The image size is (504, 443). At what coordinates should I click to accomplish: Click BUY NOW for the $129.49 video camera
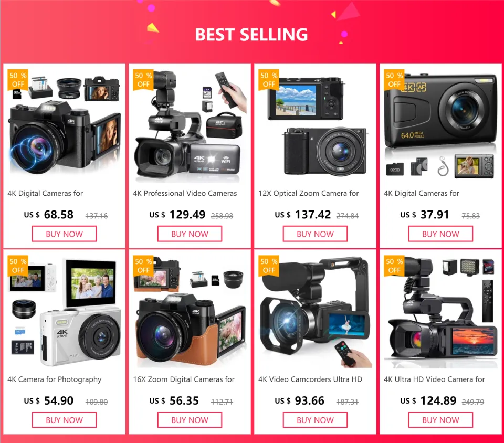(190, 234)
